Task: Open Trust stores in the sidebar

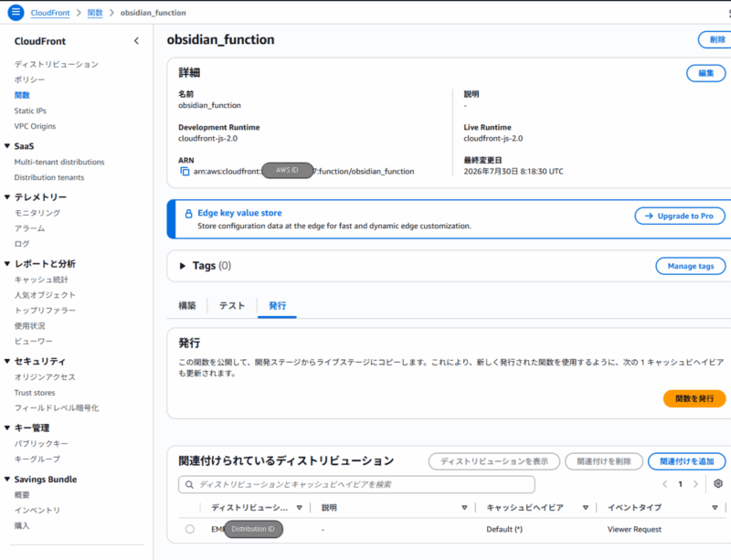Action: tap(35, 393)
